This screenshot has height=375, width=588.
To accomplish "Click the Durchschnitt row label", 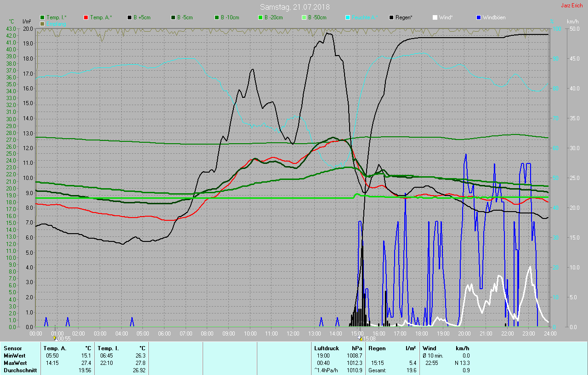I will [20, 370].
